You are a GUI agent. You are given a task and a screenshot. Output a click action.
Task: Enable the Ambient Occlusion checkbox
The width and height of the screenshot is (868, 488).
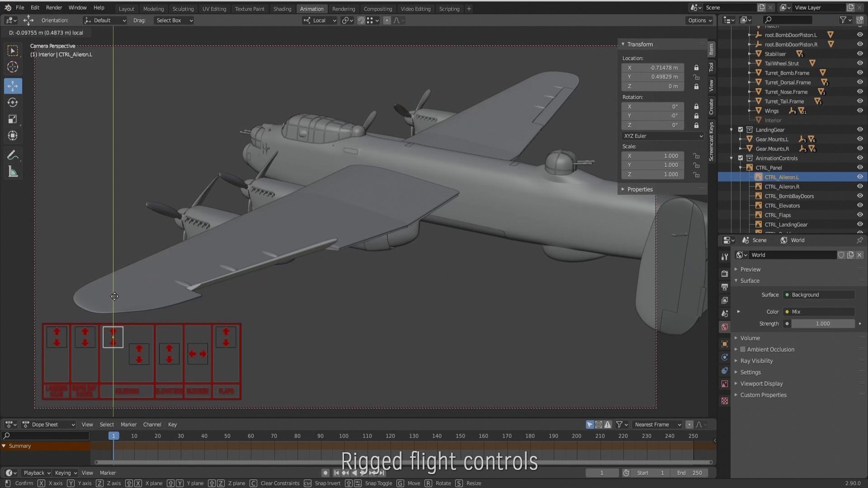coord(743,349)
